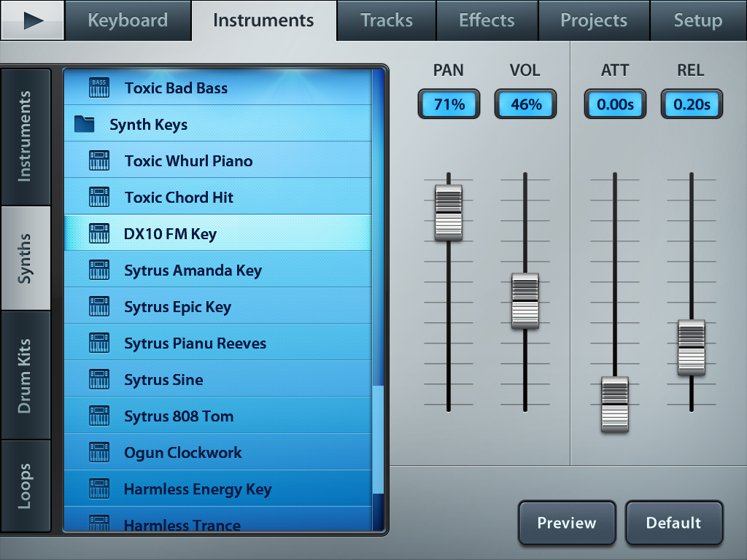Click the VOL value box showing 46%
Screen dimensions: 747x560
(525, 104)
